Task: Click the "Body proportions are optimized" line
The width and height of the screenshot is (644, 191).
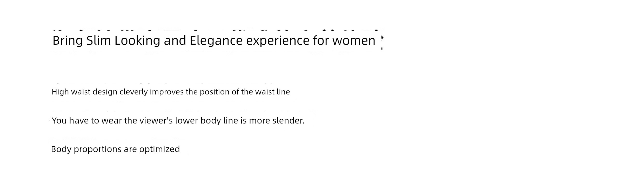Action: click(115, 149)
